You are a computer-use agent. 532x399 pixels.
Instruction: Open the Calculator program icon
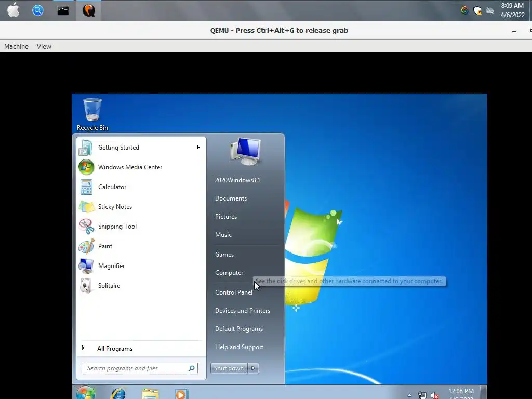[x=86, y=187]
